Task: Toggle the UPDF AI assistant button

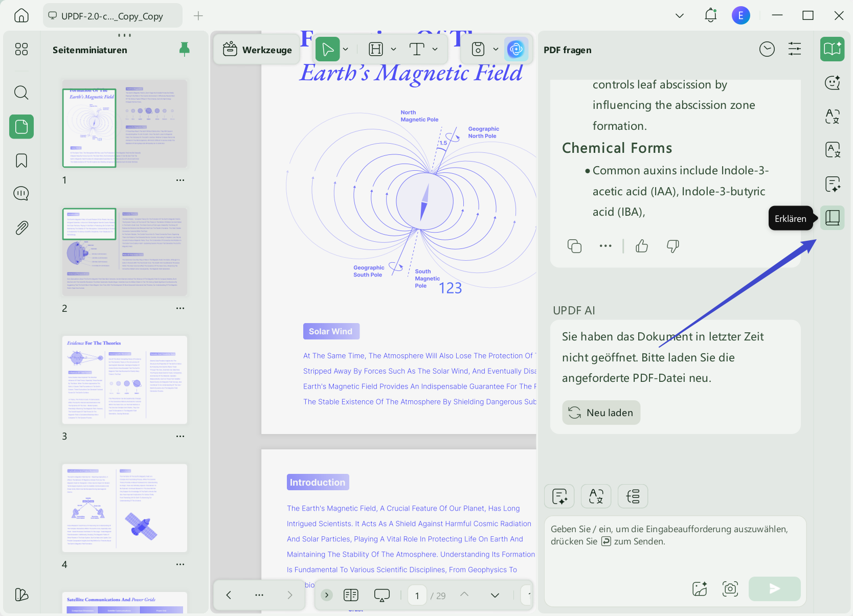Action: (516, 49)
